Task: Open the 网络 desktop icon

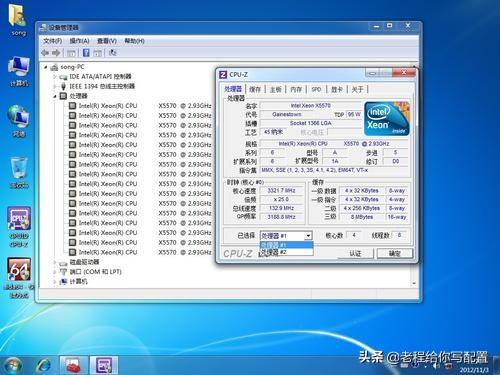Action: [x=19, y=121]
